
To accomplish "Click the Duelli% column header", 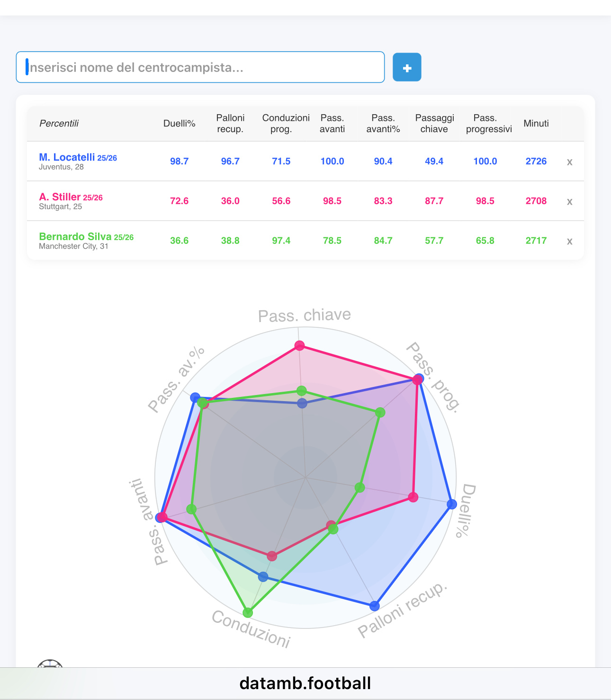I will [179, 124].
